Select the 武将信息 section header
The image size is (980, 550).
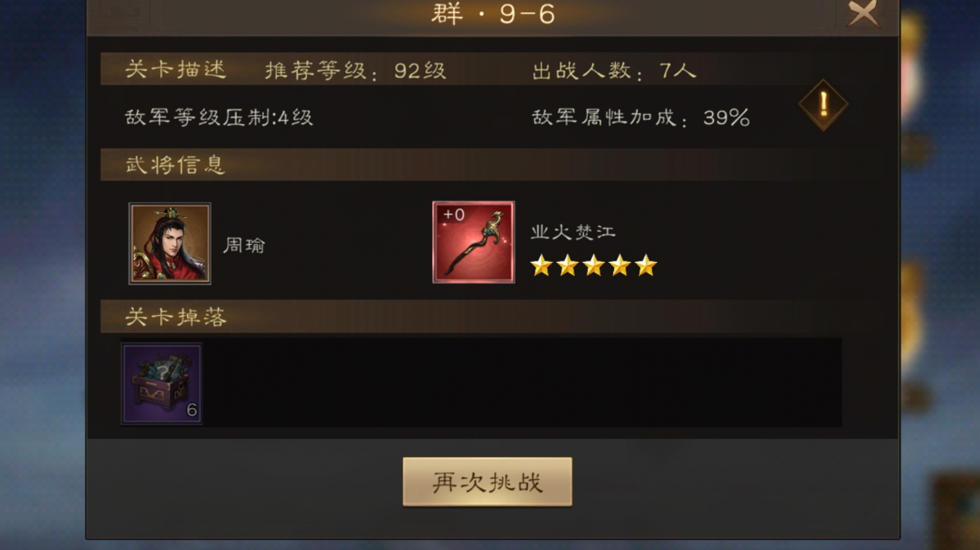176,165
